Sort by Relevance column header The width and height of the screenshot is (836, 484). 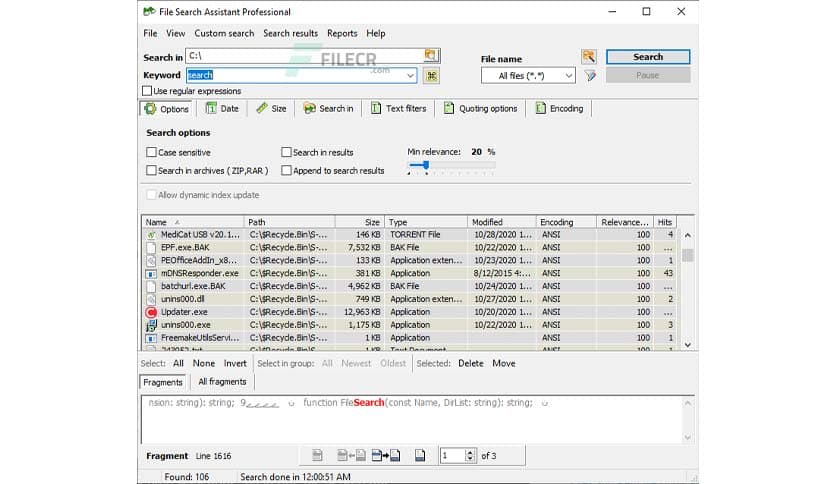click(625, 222)
